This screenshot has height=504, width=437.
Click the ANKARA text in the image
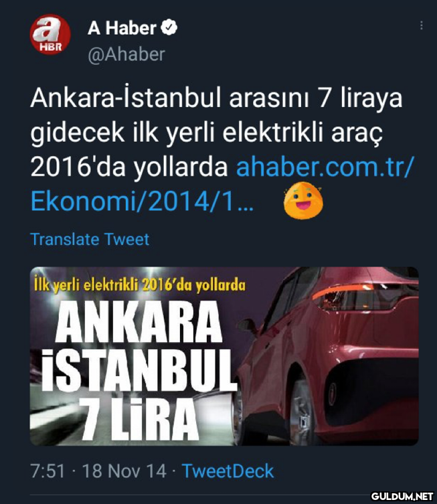coord(139,322)
